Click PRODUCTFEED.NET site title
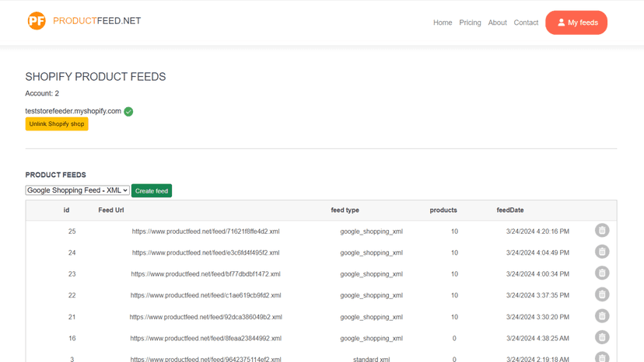 97,21
